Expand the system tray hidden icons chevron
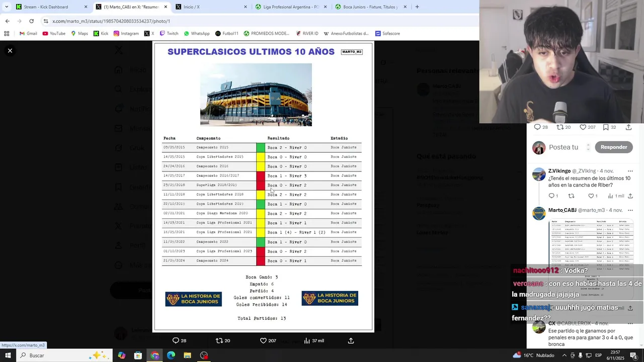Image resolution: width=644 pixels, height=362 pixels. [x=564, y=355]
